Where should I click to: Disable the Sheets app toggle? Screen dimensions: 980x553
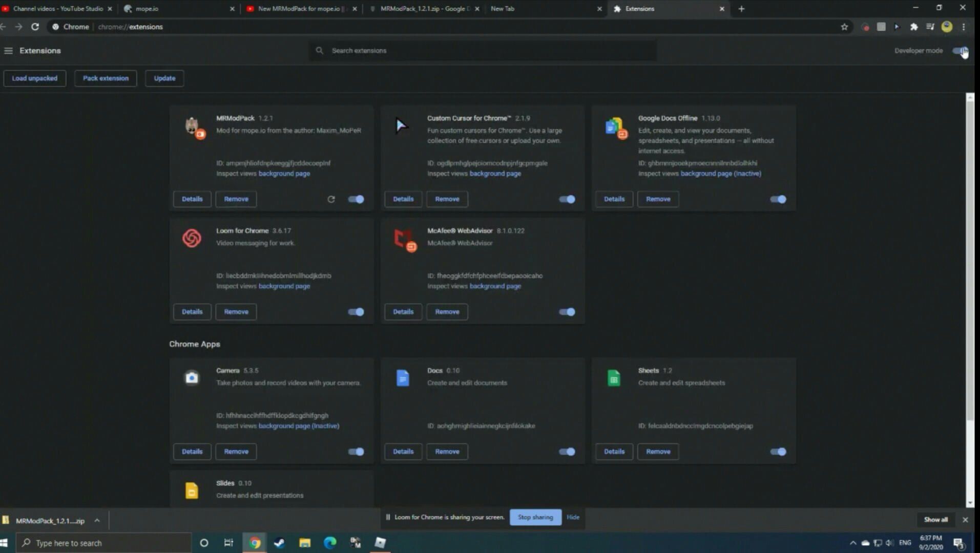778,452
